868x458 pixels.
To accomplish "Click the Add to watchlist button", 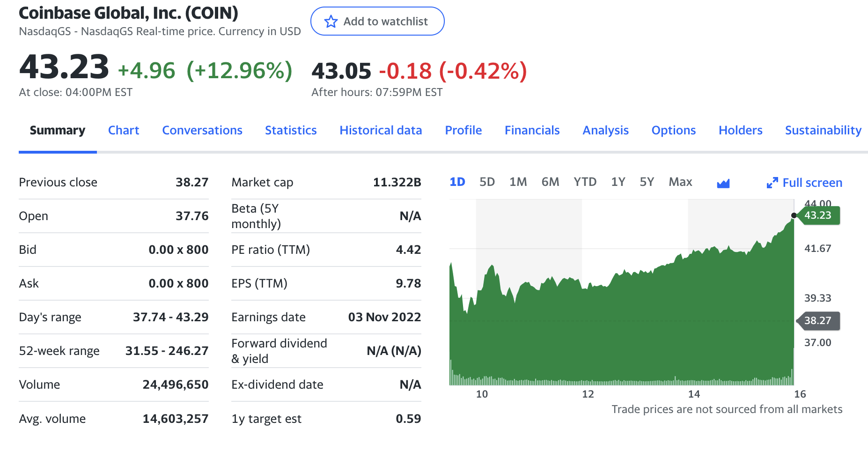I will click(377, 21).
